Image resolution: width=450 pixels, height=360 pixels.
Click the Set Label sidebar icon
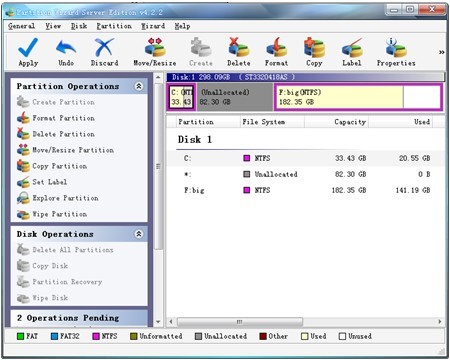23,182
